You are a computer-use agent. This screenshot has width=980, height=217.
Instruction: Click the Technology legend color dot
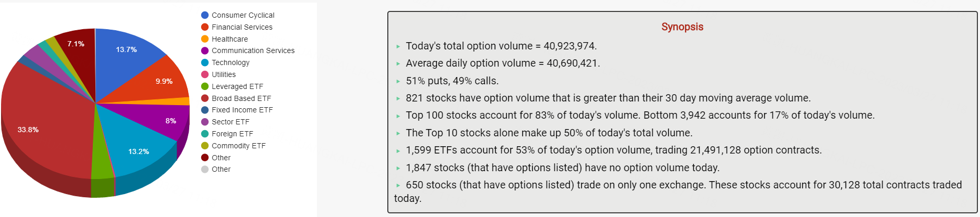205,62
